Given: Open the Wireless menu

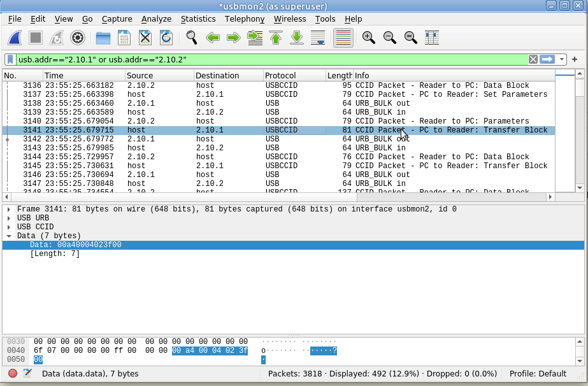Looking at the screenshot, I should [x=290, y=18].
